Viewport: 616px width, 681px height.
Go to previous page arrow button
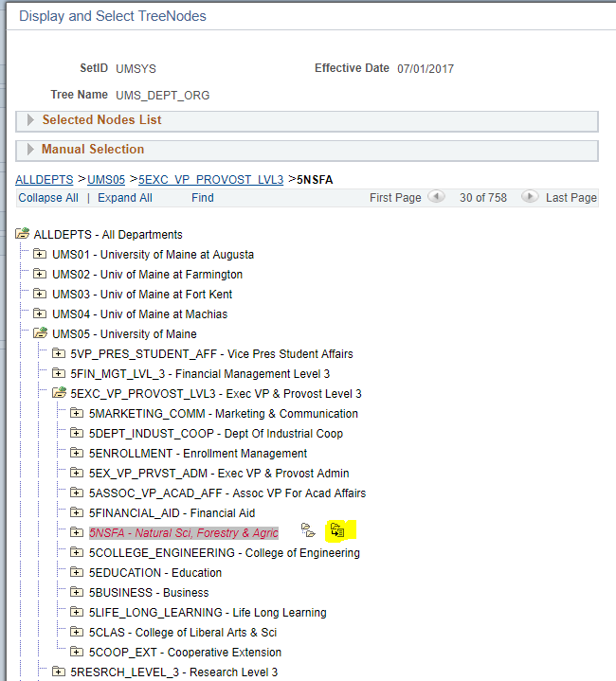tap(436, 197)
